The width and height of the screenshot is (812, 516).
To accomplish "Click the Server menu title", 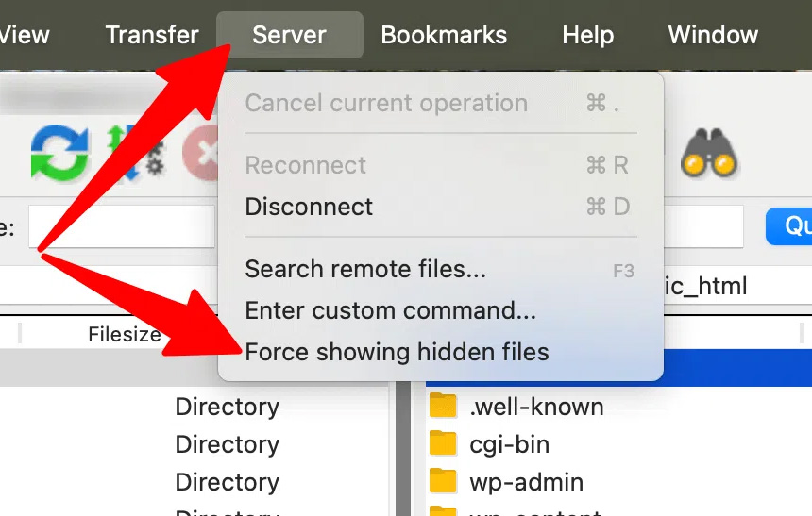I will [x=289, y=35].
